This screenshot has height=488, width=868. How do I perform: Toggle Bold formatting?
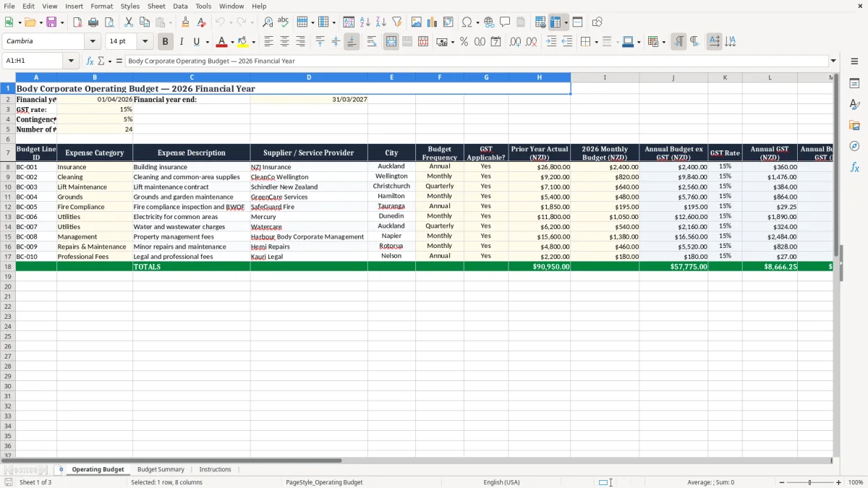(166, 42)
